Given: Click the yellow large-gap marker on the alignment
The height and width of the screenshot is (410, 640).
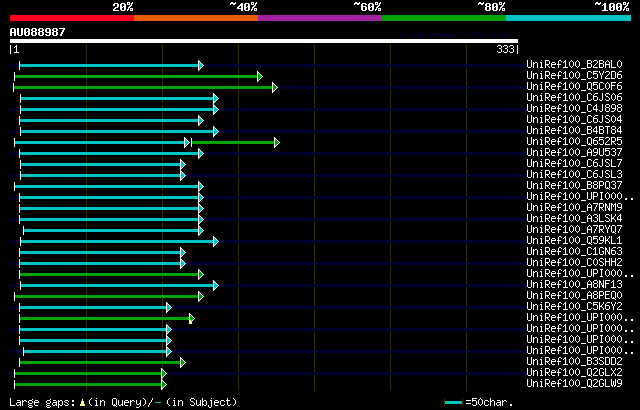Looking at the screenshot, I should 190,321.
